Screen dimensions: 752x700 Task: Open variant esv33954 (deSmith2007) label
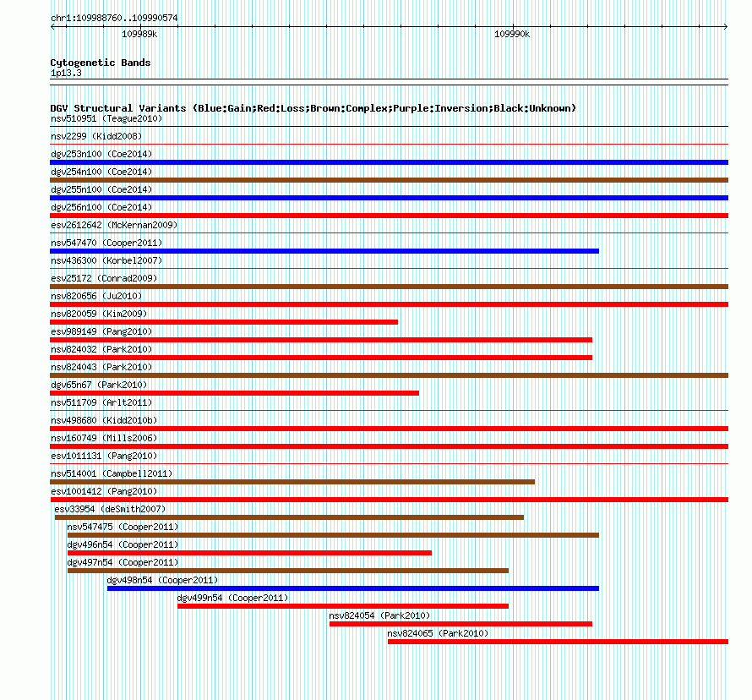(110, 509)
